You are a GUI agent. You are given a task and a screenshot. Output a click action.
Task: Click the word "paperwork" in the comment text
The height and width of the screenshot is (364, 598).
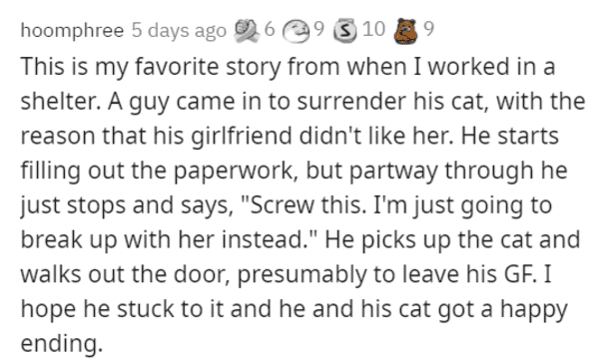pos(233,172)
